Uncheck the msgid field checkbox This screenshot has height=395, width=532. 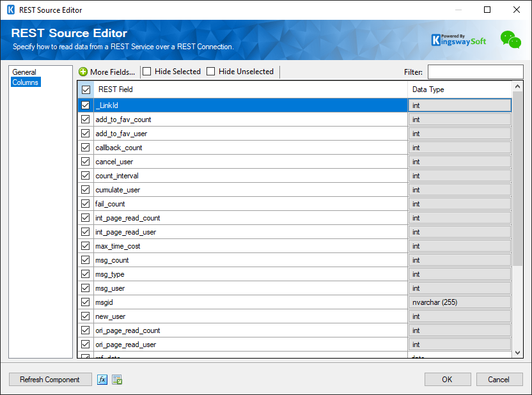(x=86, y=302)
